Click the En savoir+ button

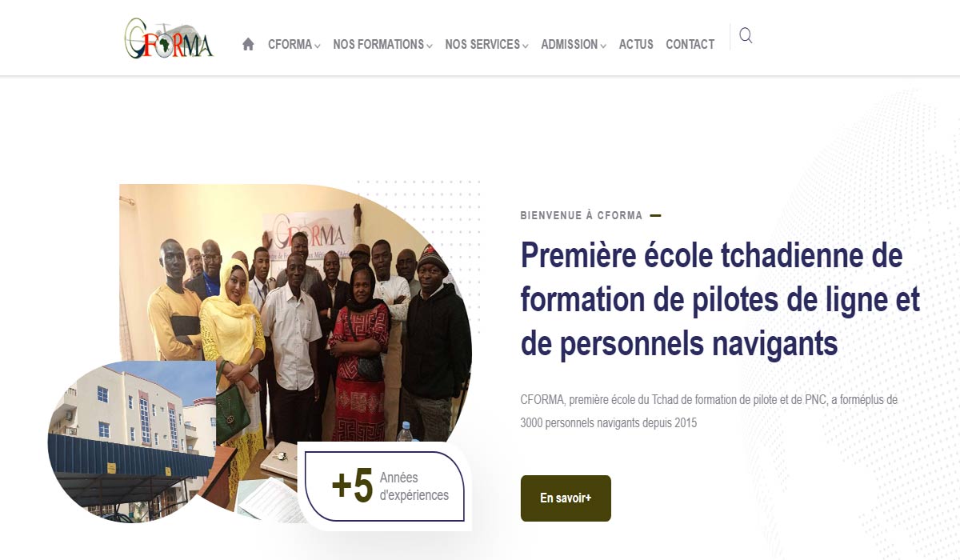point(566,498)
